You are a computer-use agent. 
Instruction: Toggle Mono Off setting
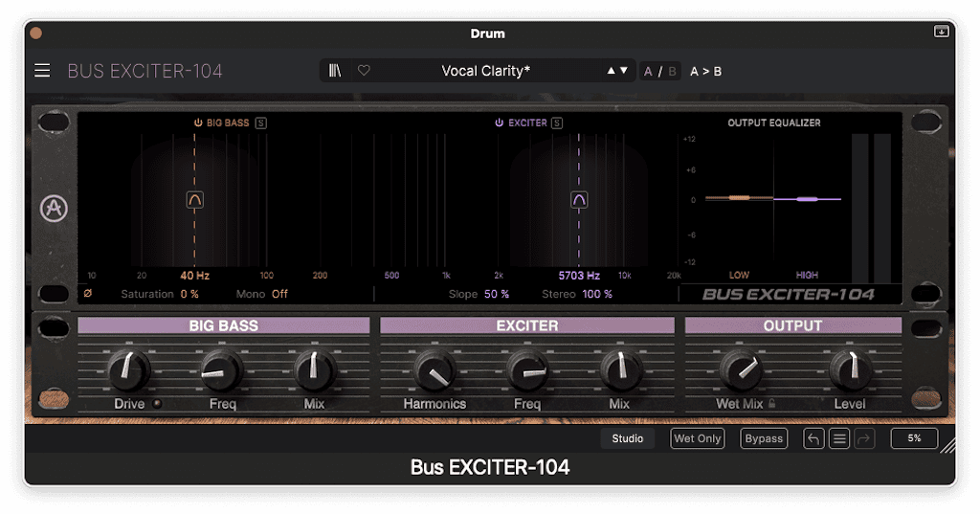click(279, 294)
